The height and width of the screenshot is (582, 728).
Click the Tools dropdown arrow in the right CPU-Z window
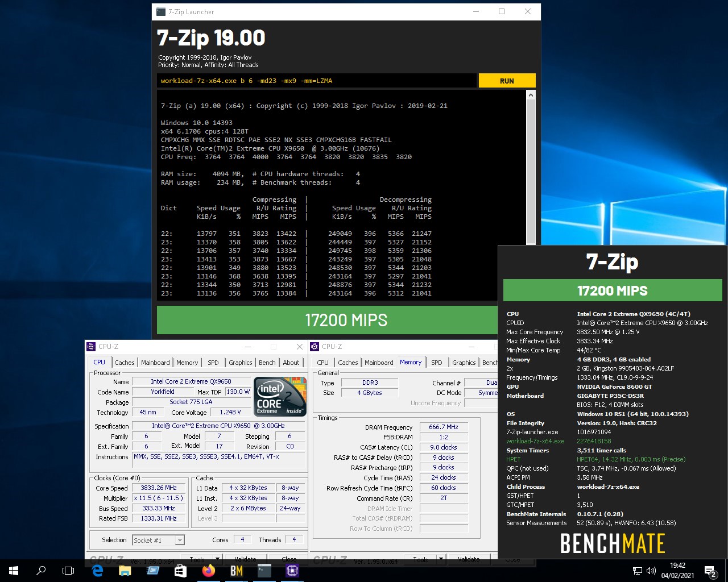[441, 559]
